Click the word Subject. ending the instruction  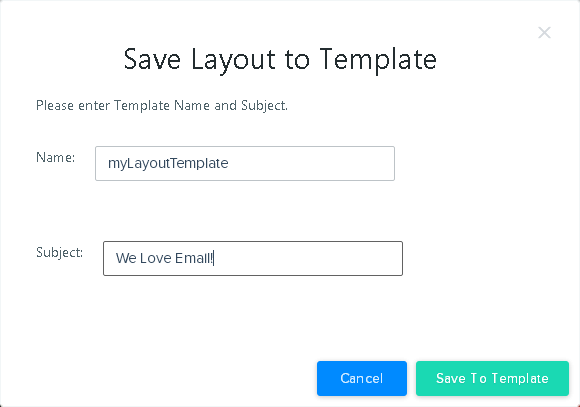point(264,106)
